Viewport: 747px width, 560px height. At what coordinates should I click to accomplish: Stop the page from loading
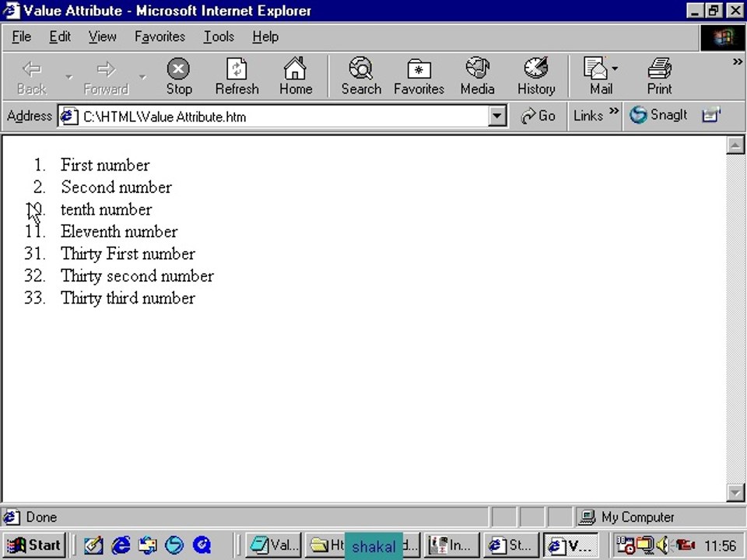179,77
